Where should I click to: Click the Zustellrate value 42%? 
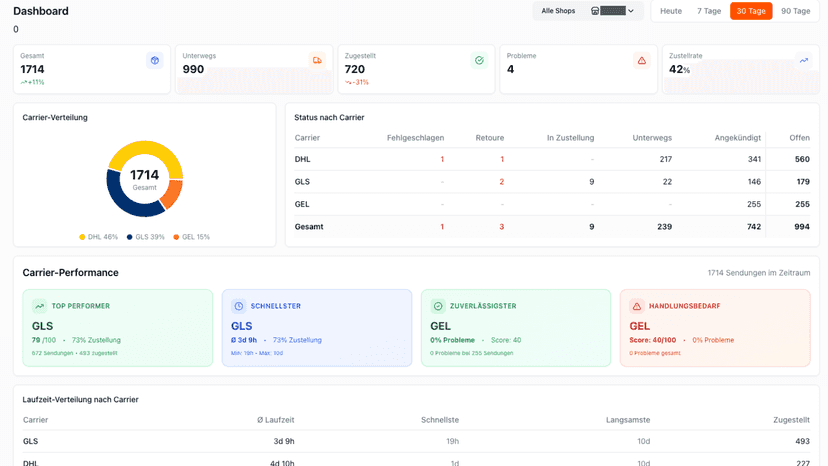tap(680, 69)
